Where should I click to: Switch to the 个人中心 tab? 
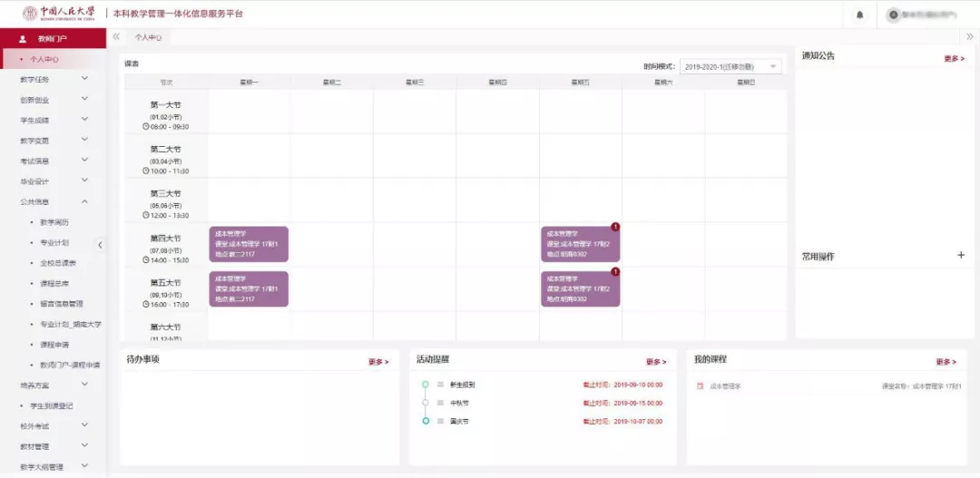coord(148,37)
